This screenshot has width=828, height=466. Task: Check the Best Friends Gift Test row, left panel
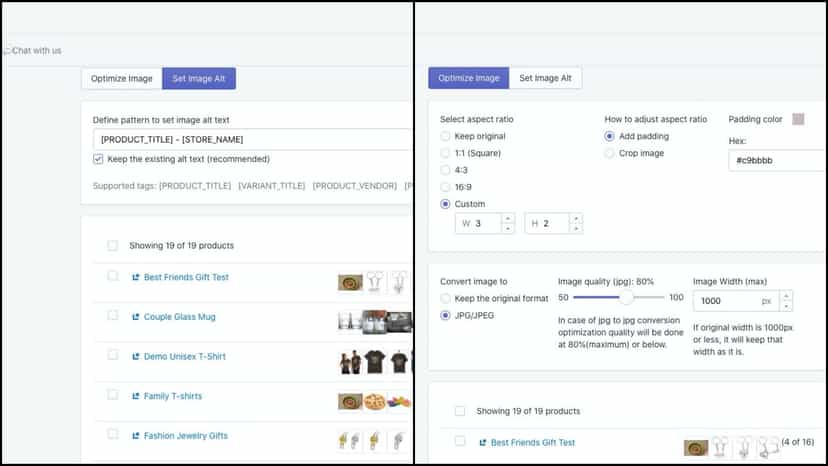[112, 276]
